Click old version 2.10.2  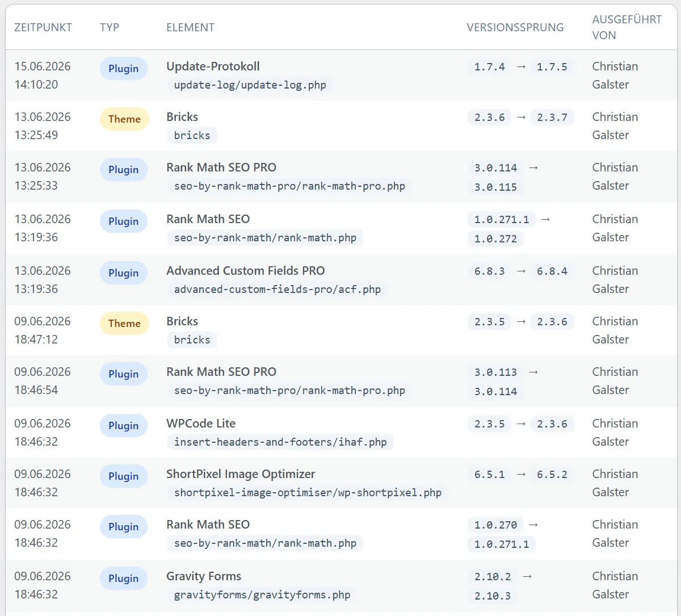(x=493, y=577)
